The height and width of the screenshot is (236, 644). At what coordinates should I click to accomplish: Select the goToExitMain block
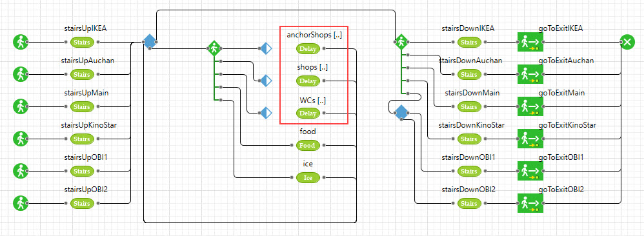(x=530, y=106)
